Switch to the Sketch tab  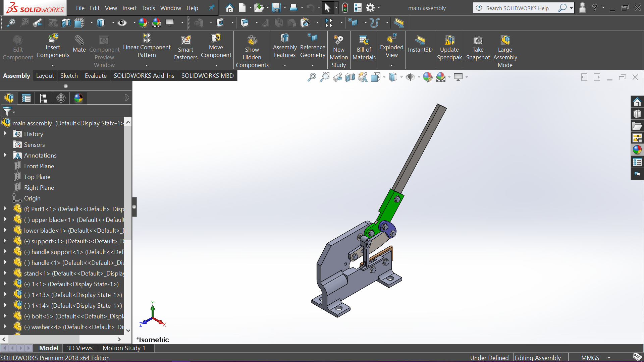pyautogui.click(x=69, y=76)
